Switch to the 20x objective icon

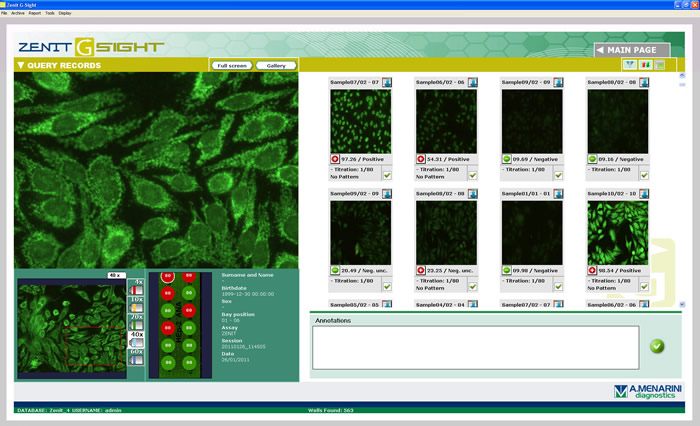click(136, 324)
